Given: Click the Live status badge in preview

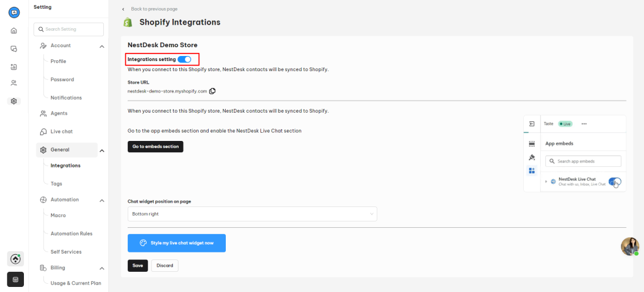Looking at the screenshot, I should 565,124.
